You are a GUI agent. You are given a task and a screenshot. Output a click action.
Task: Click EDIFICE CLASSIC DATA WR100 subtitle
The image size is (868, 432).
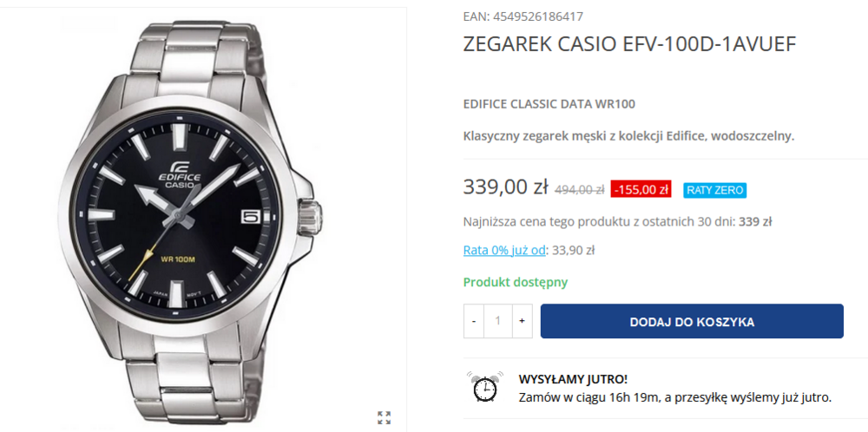pyautogui.click(x=549, y=105)
